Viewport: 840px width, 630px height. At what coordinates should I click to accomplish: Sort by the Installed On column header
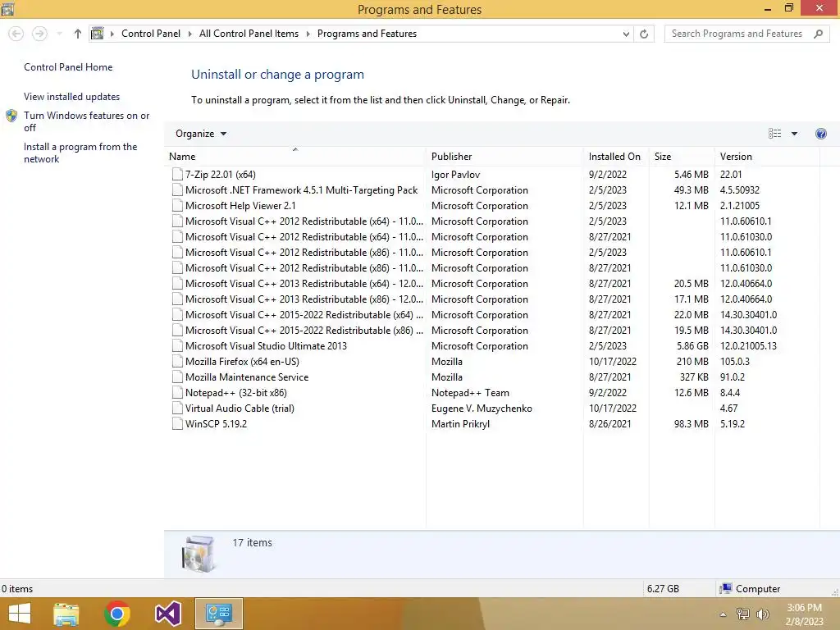coord(614,157)
